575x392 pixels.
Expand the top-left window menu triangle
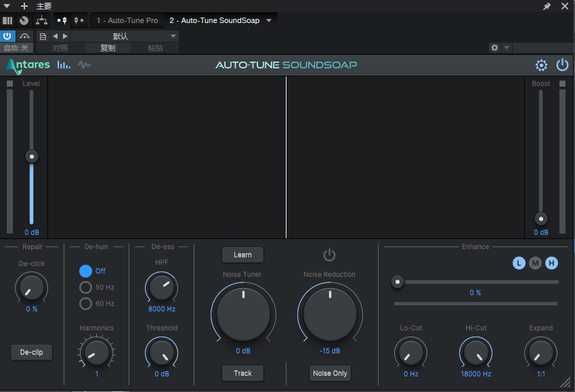[x=7, y=6]
